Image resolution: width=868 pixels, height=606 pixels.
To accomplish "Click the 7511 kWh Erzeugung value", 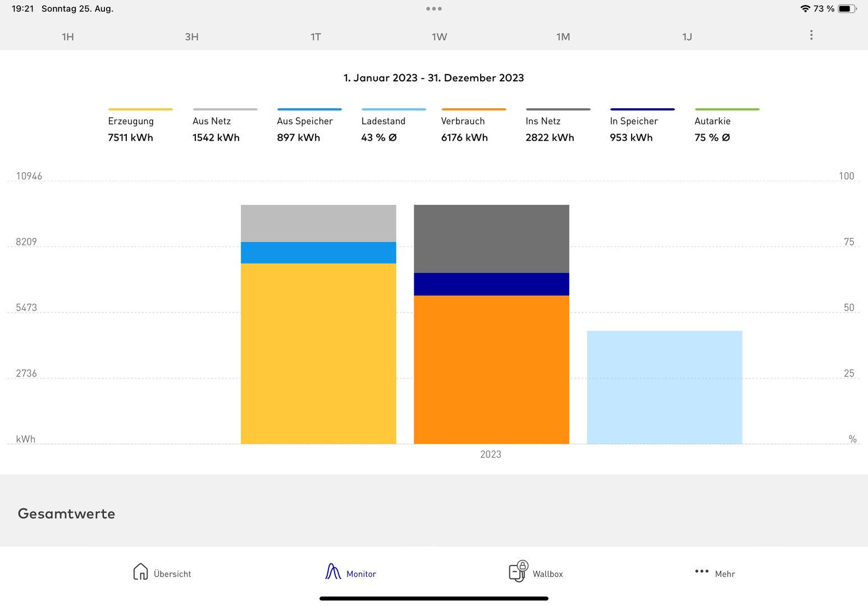I will pos(130,137).
